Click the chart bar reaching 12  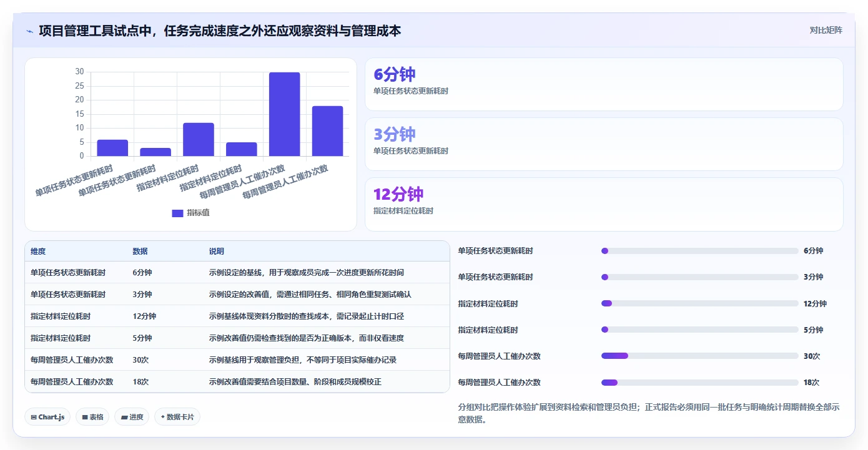click(x=199, y=139)
